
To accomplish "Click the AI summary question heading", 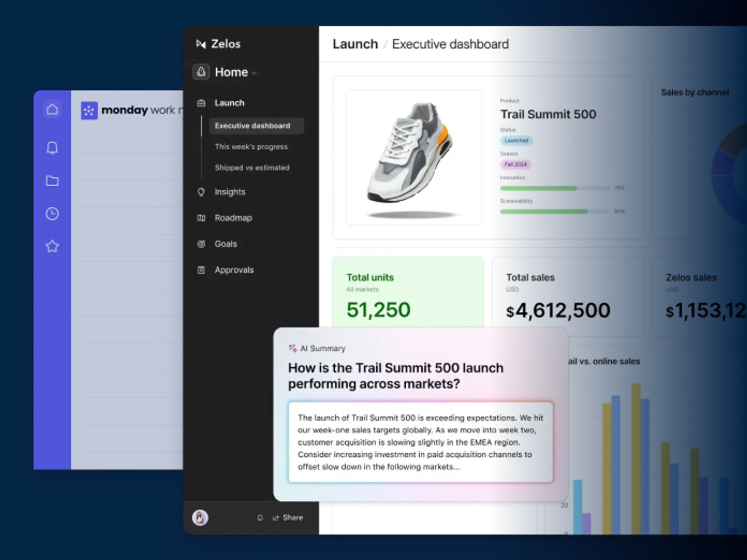I will coord(395,376).
